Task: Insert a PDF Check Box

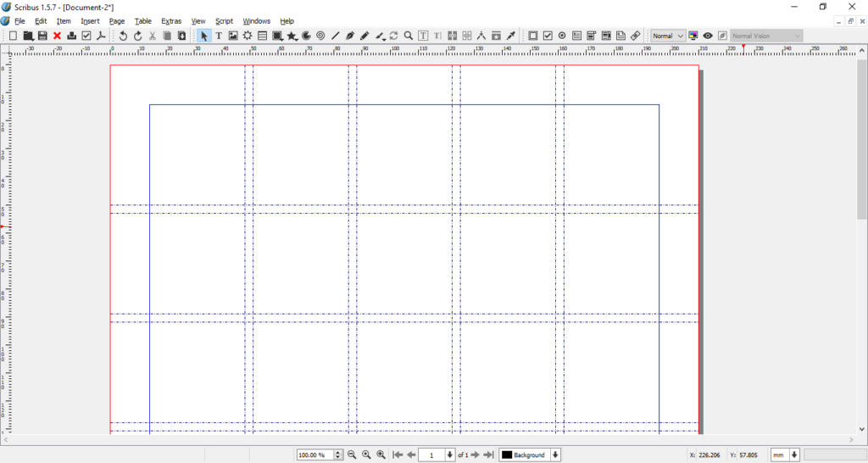Action: [x=548, y=36]
